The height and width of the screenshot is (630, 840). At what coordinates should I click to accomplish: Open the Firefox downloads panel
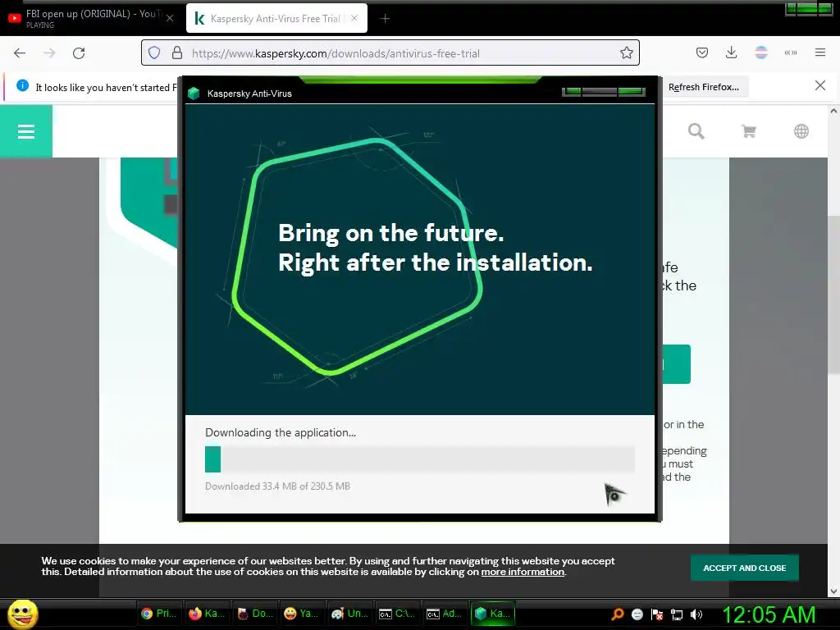pyautogui.click(x=731, y=52)
